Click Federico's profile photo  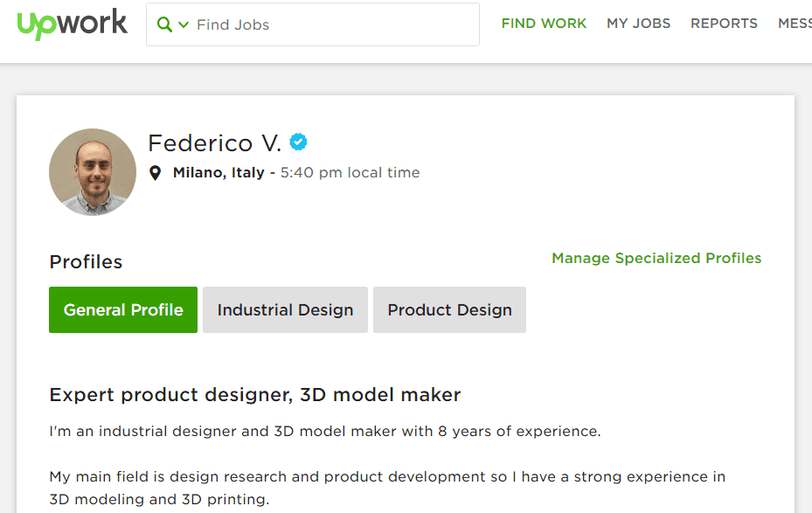(x=93, y=172)
